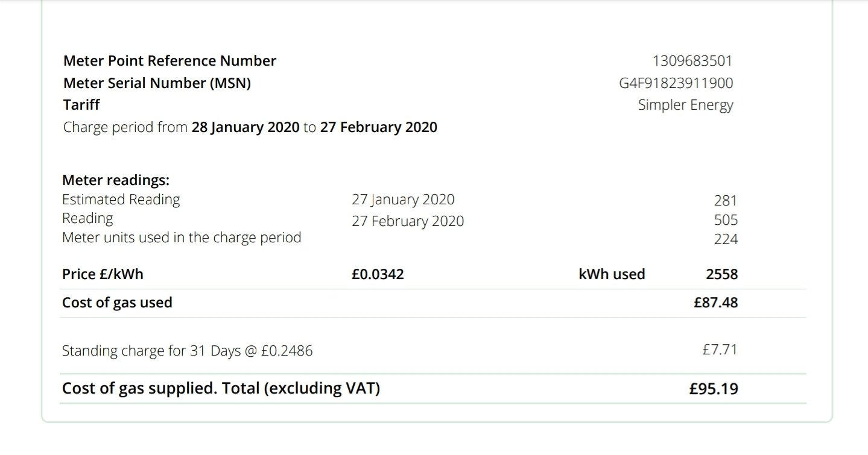Select the Meter Serial Number G4F91823911900
This screenshot has height=455, width=868.
[676, 83]
